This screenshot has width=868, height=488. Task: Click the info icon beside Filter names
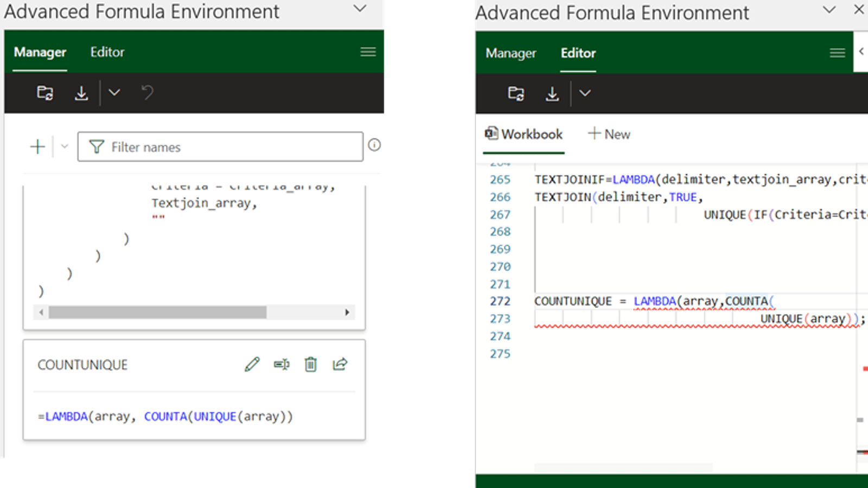374,145
